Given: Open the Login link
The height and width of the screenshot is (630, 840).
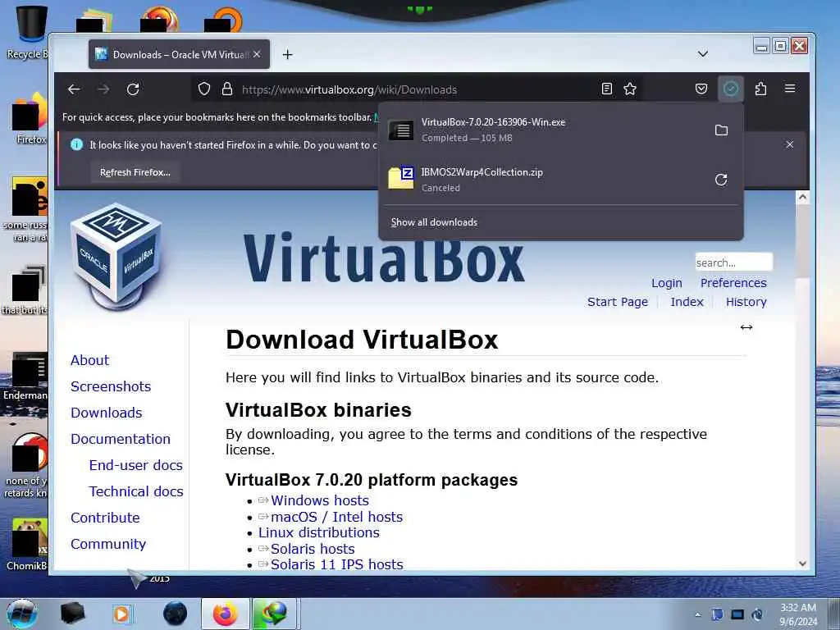Looking at the screenshot, I should tap(666, 283).
